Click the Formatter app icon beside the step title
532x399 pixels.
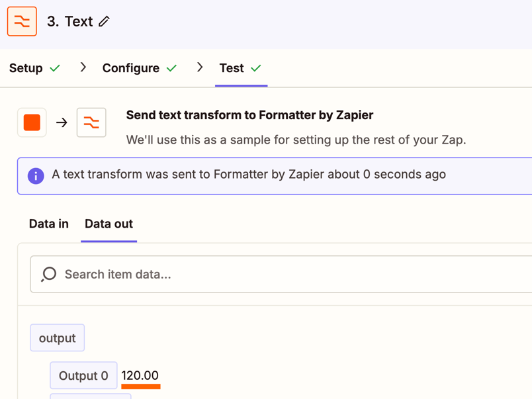22,21
